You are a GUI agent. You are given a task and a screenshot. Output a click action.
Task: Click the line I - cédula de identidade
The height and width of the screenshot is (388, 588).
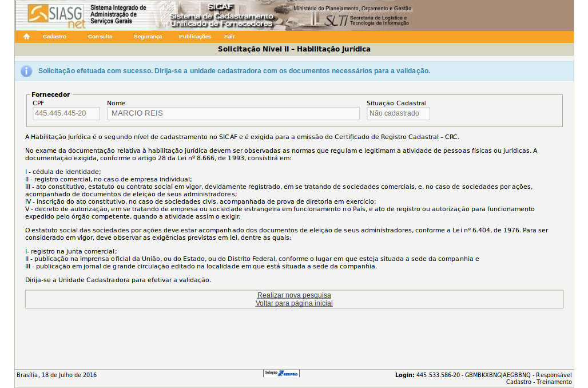click(63, 172)
